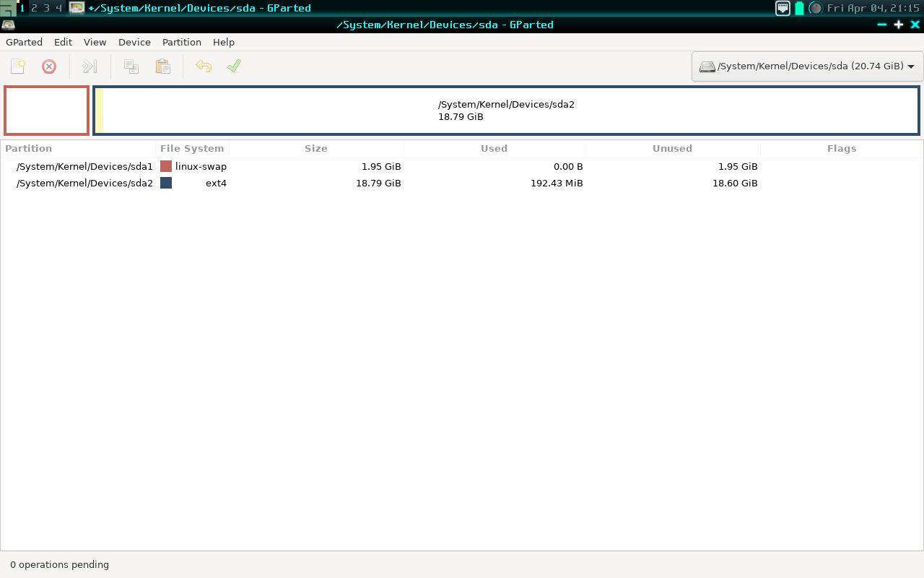Viewport: 924px width, 578px height.
Task: Click the Apply all operations checkmark
Action: (234, 66)
